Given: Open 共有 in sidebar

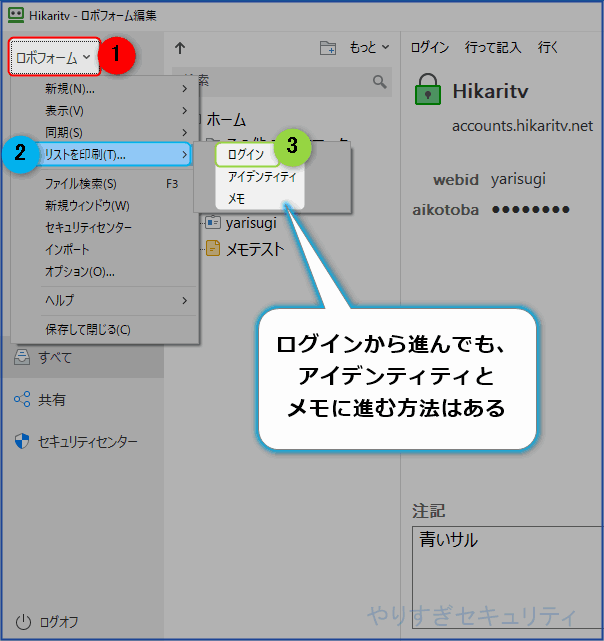Looking at the screenshot, I should point(52,399).
